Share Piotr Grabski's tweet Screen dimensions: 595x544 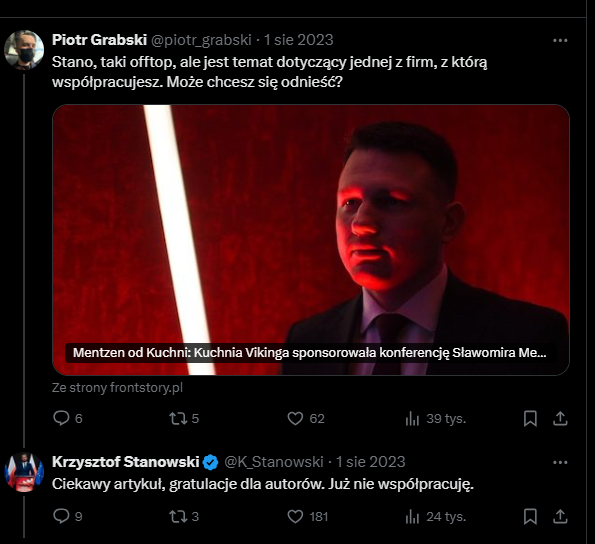point(560,419)
